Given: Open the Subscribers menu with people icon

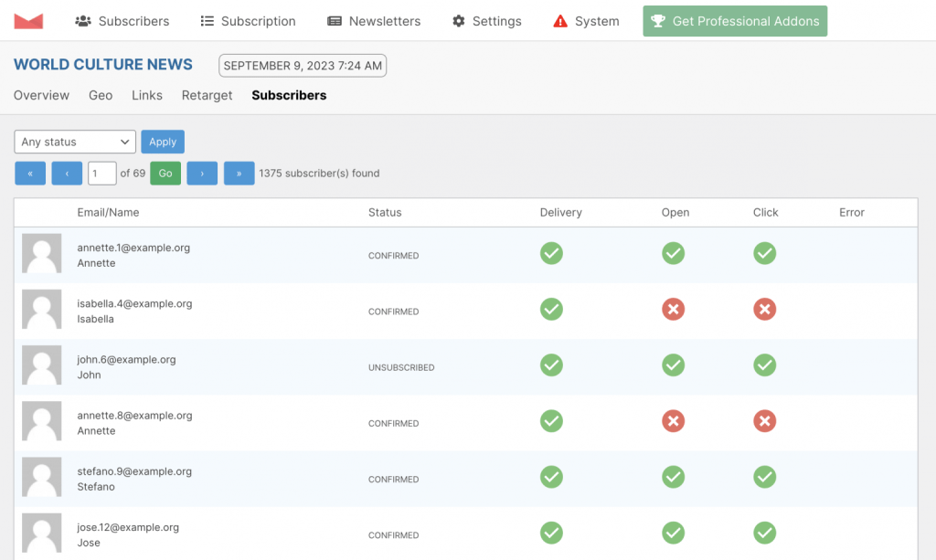Looking at the screenshot, I should [122, 21].
